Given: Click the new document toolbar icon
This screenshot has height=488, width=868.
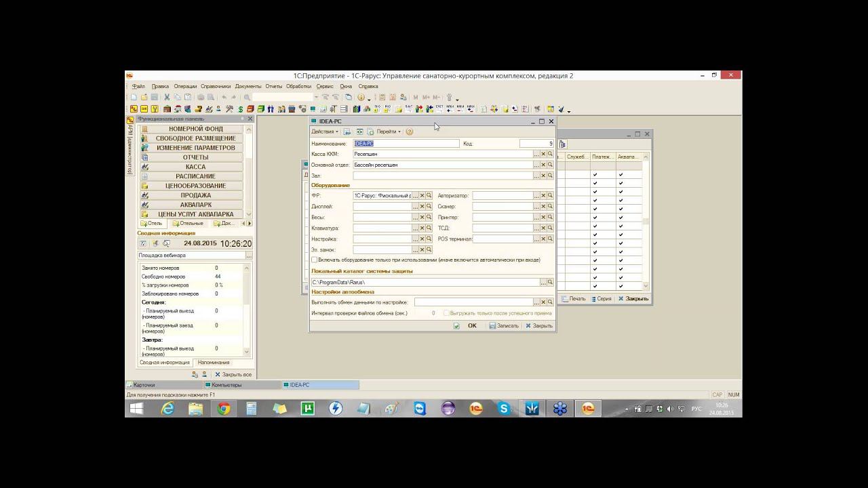Looking at the screenshot, I should pos(134,98).
